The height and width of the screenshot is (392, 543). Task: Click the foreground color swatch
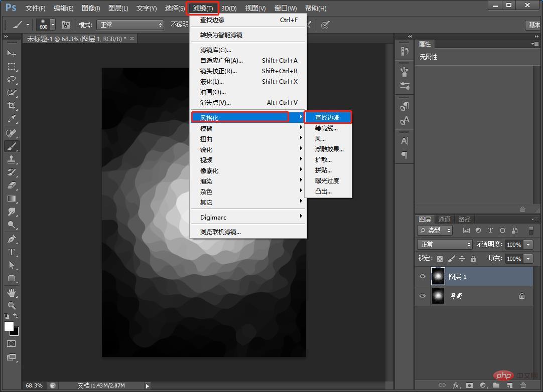9,326
